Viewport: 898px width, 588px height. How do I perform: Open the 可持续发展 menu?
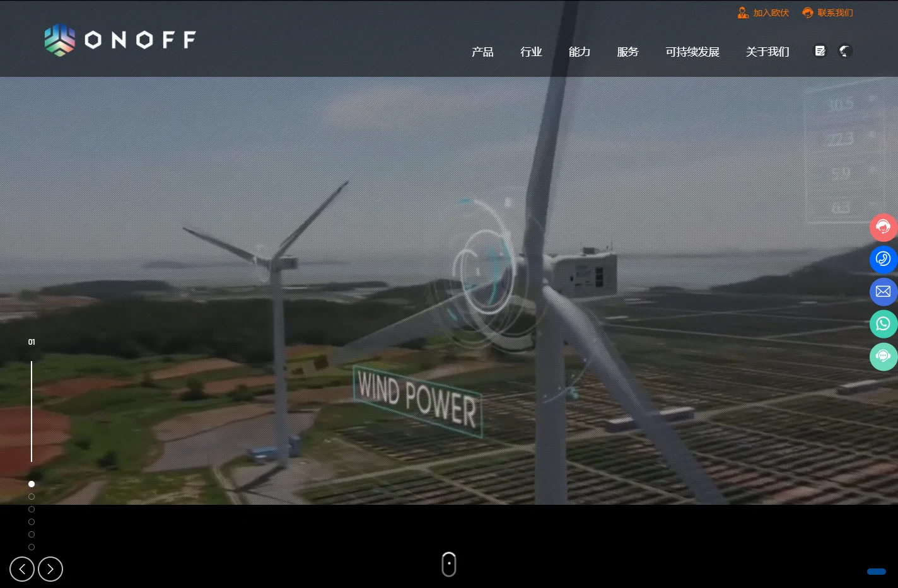692,52
